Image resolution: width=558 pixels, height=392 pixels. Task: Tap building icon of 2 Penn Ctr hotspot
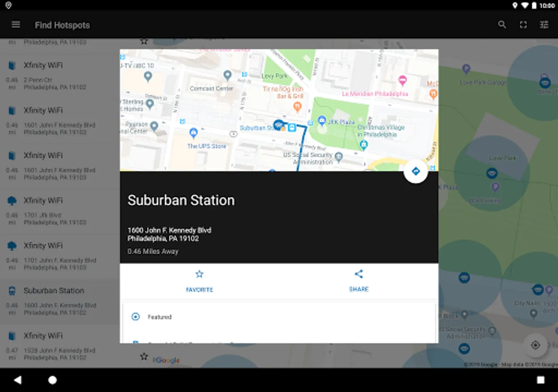pyautogui.click(x=12, y=66)
